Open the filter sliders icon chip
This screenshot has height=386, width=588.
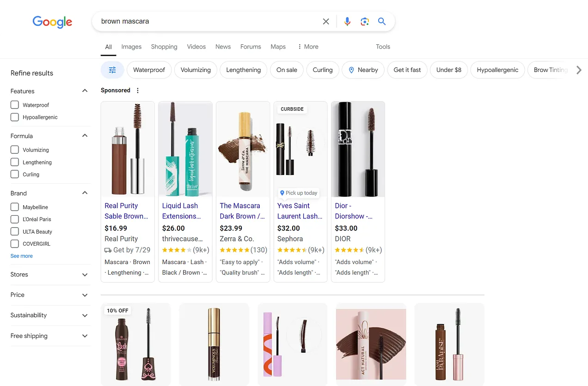(112, 70)
